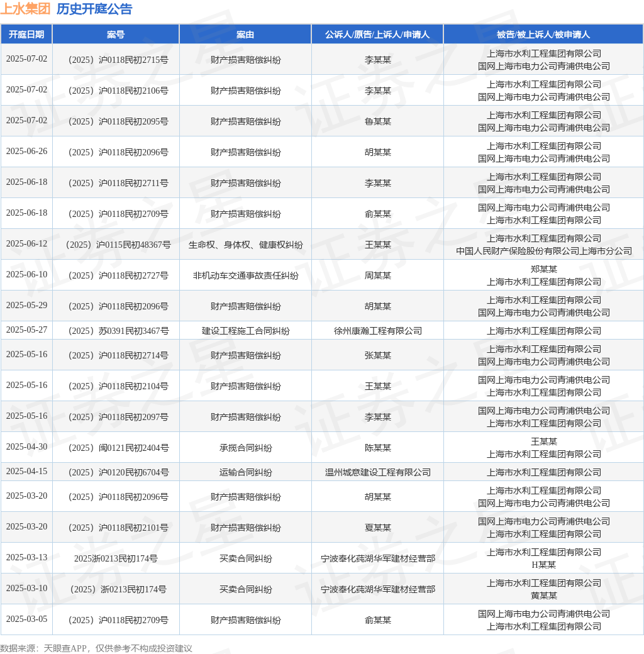Click the 上水集团 title text

[x=25, y=9]
